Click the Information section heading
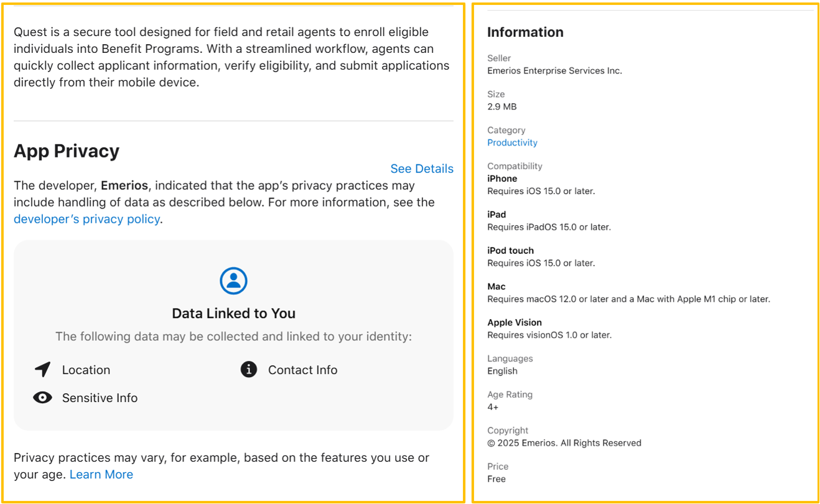The width and height of the screenshot is (820, 504). [525, 32]
